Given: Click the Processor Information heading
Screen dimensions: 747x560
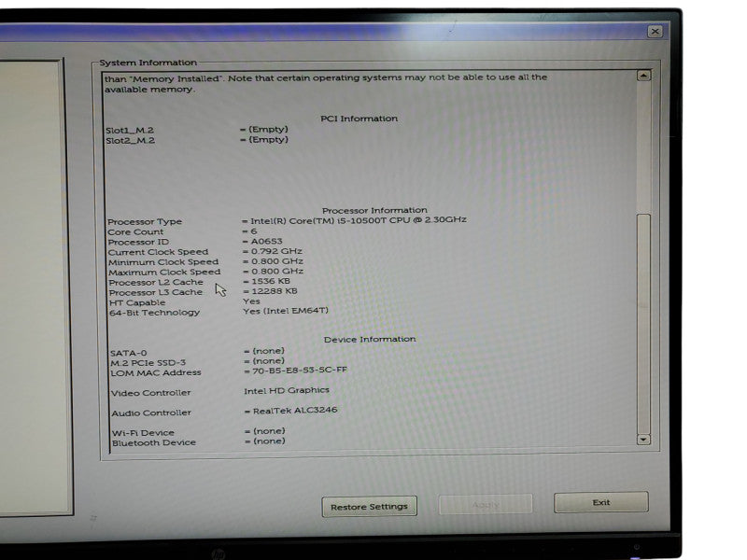Looking at the screenshot, I should [x=374, y=210].
